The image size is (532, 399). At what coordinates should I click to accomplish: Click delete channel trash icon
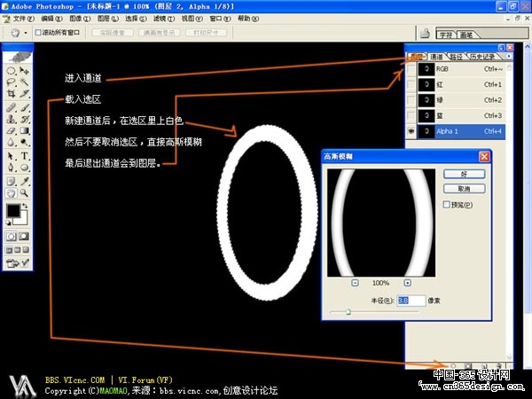(x=498, y=365)
